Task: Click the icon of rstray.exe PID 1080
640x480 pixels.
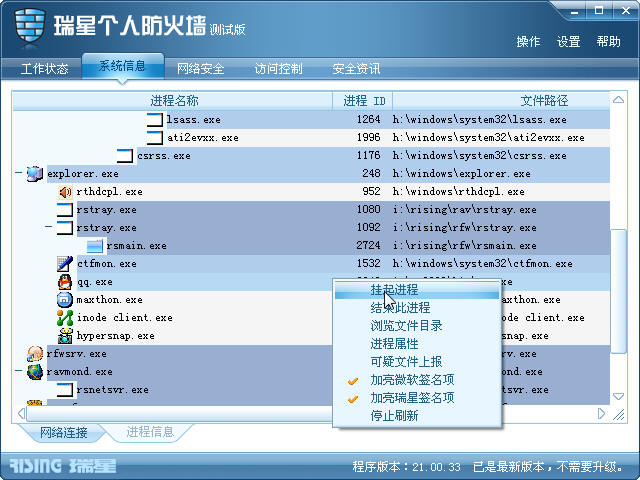Action: tap(65, 209)
